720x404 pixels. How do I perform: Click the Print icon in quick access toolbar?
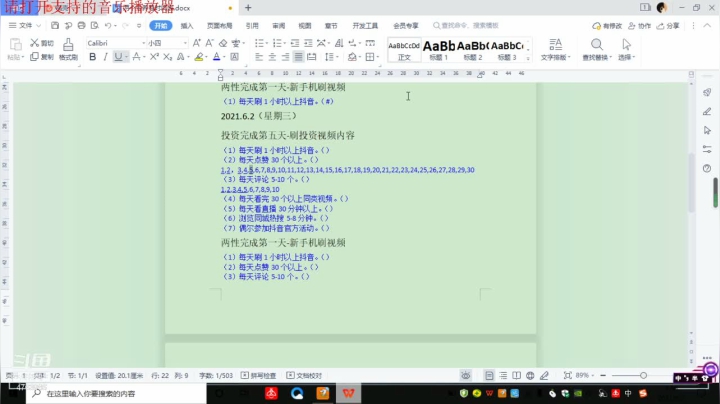81,25
